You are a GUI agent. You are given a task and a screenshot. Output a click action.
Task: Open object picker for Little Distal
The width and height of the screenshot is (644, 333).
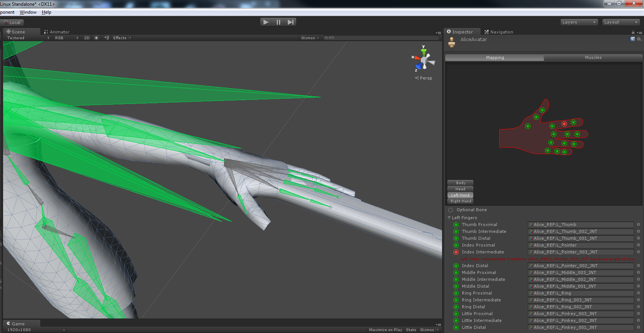pyautogui.click(x=638, y=327)
